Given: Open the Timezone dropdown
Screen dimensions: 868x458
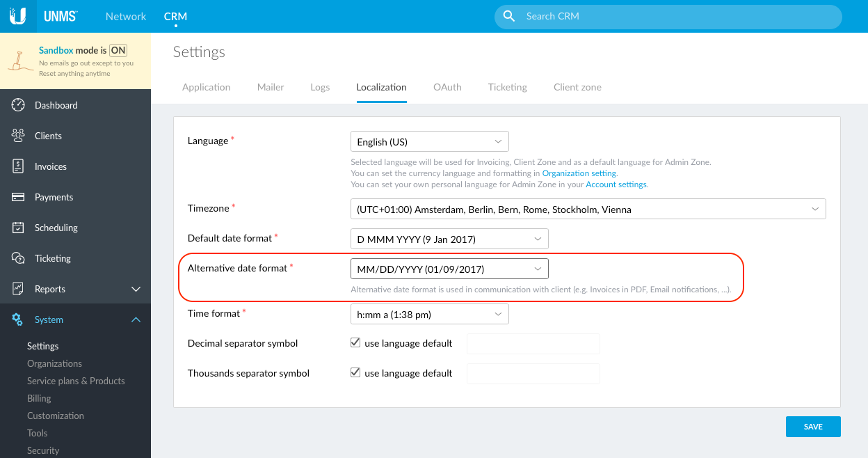Looking at the screenshot, I should (588, 209).
